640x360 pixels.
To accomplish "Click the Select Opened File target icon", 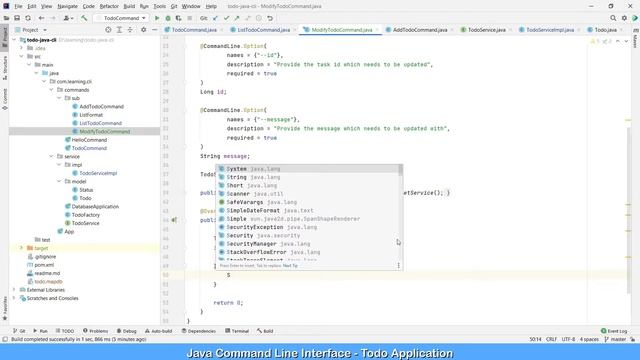I will click(x=108, y=30).
